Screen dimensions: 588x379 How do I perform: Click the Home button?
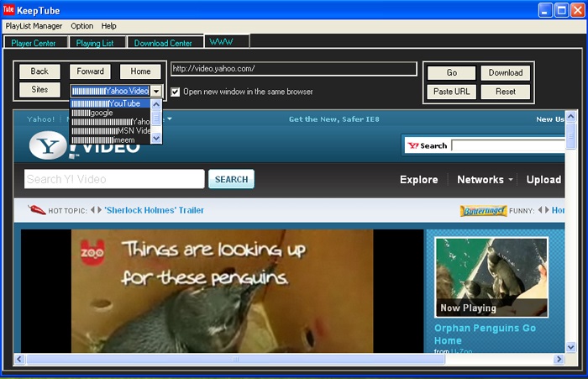click(140, 71)
